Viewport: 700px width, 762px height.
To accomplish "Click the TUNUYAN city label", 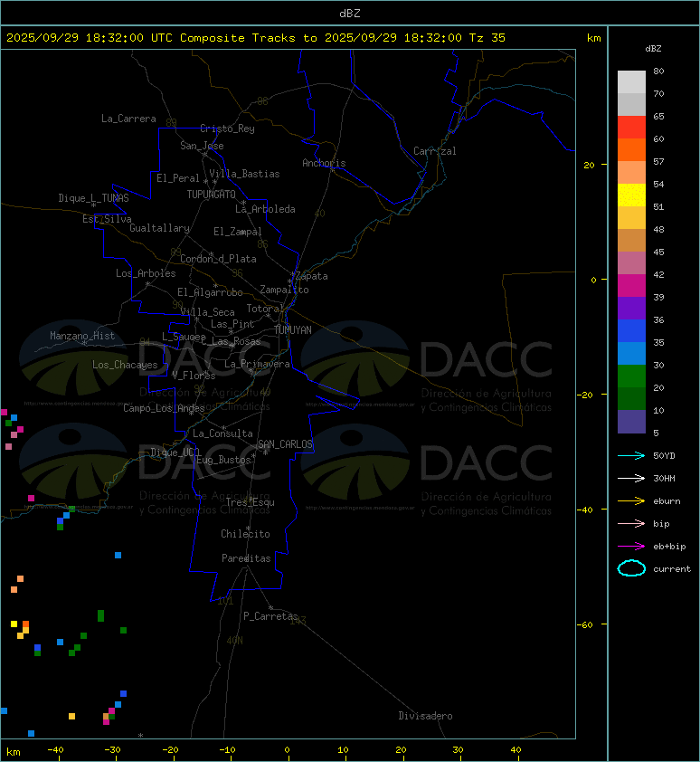I will coord(293,330).
